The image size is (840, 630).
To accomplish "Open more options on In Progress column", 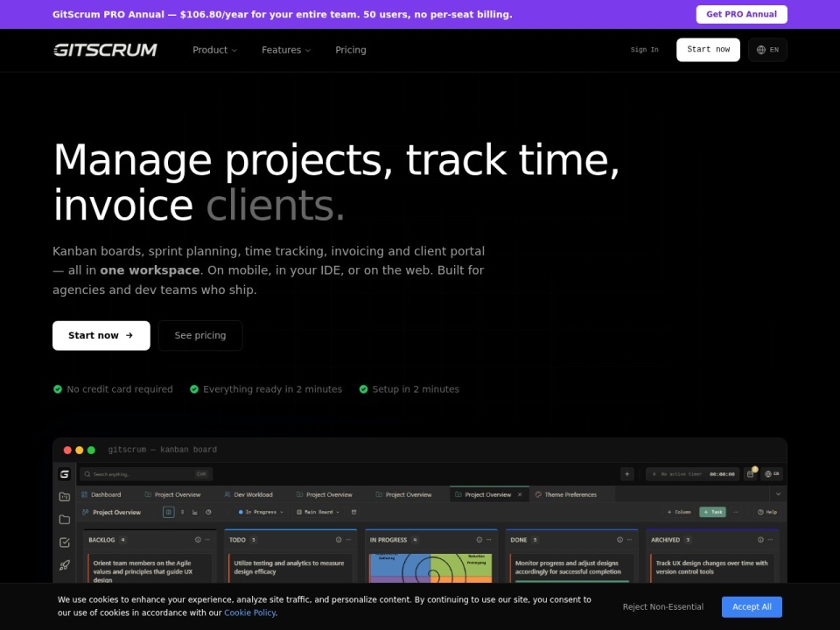I will click(x=489, y=540).
